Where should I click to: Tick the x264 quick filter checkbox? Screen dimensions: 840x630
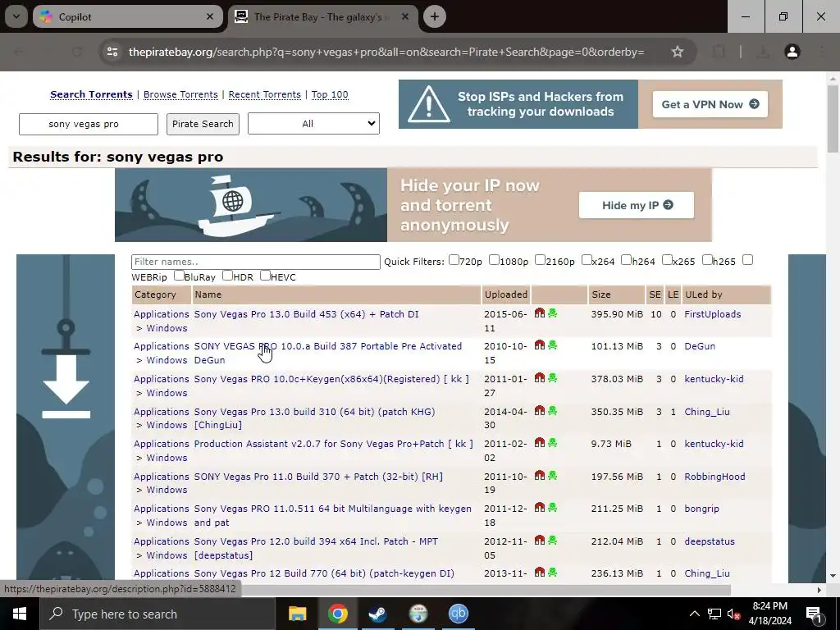(x=587, y=260)
